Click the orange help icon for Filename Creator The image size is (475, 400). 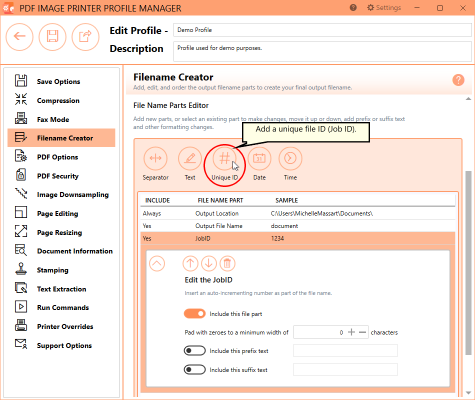tap(458, 80)
